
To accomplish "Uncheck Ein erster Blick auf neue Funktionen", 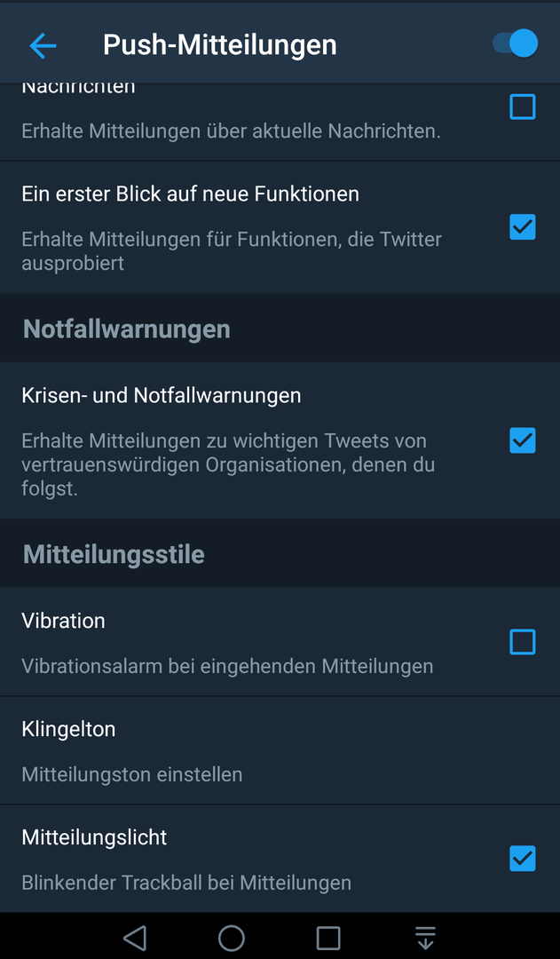I will click(x=523, y=227).
